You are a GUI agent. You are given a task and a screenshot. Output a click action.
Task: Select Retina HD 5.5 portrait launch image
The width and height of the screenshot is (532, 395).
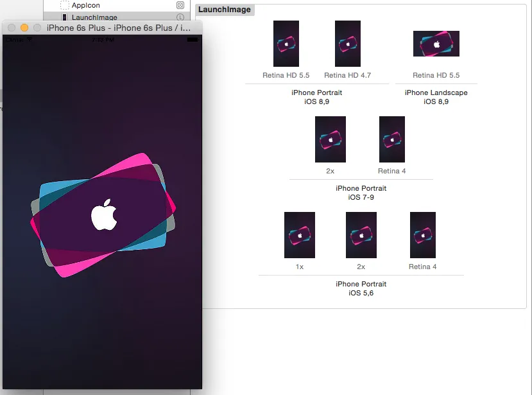point(286,44)
